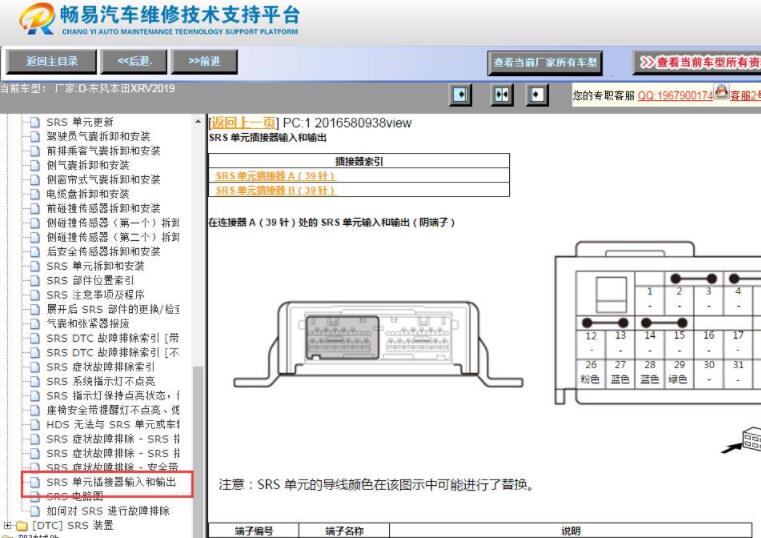The height and width of the screenshot is (538, 761).
Task: Open link SRS 单元插接器 B (39 针)
Action: (275, 190)
